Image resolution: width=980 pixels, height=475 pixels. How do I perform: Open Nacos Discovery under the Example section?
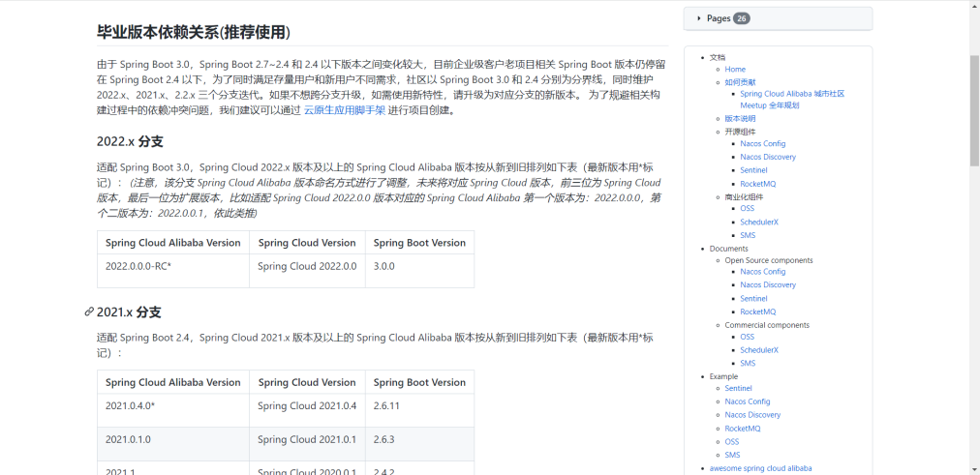coord(752,415)
